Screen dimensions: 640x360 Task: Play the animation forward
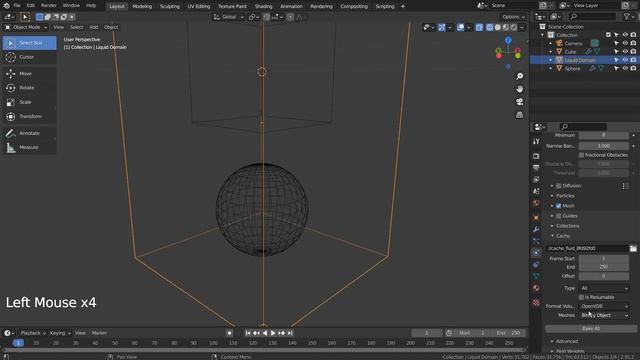tap(273, 333)
